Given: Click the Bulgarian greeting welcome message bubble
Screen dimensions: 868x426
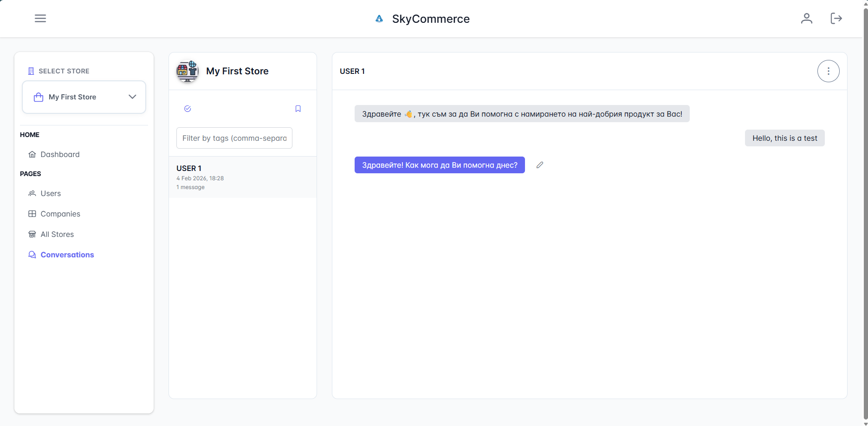Looking at the screenshot, I should [522, 114].
